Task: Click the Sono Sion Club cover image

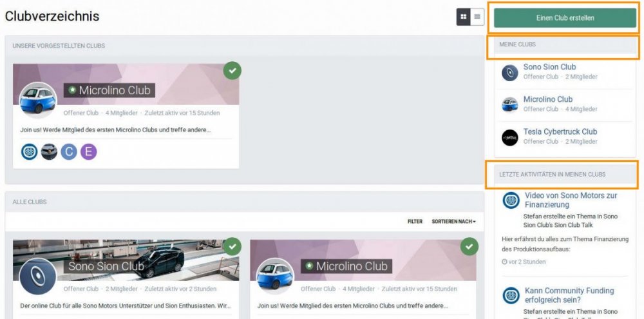Action: pos(126,260)
